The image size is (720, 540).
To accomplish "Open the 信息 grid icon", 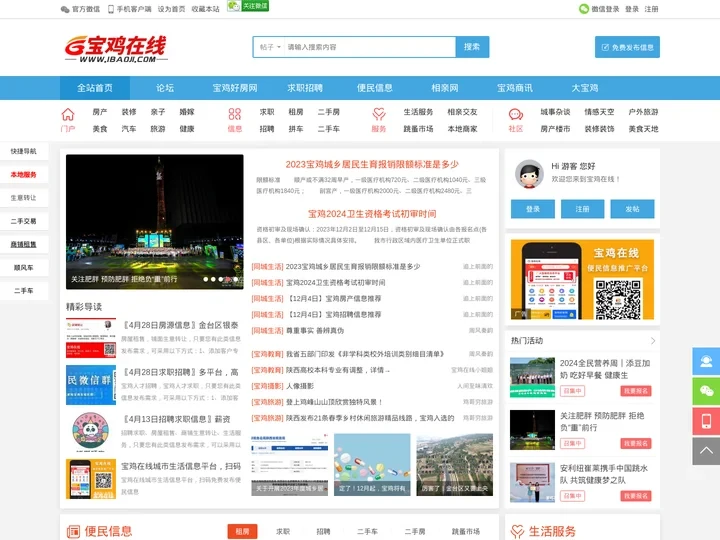I will [235, 114].
